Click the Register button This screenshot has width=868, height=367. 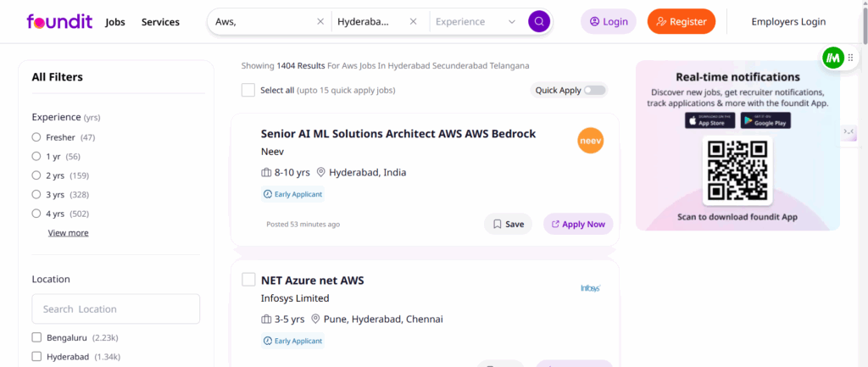click(682, 21)
